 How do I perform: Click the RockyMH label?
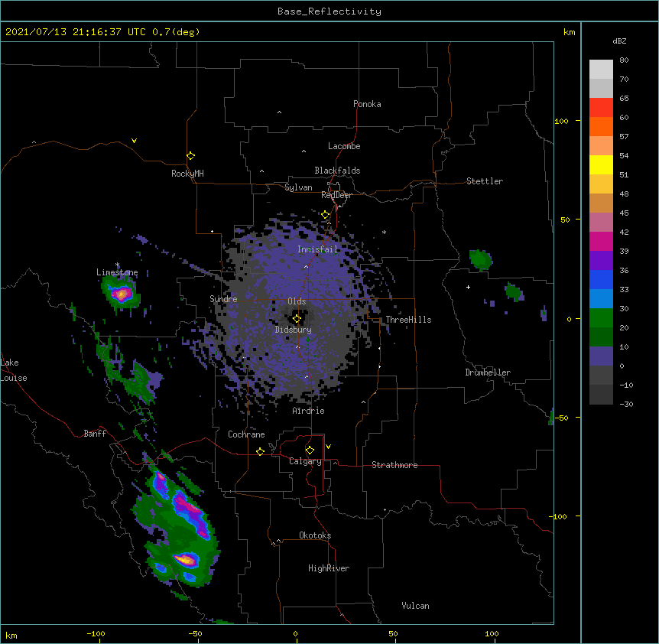coord(187,174)
